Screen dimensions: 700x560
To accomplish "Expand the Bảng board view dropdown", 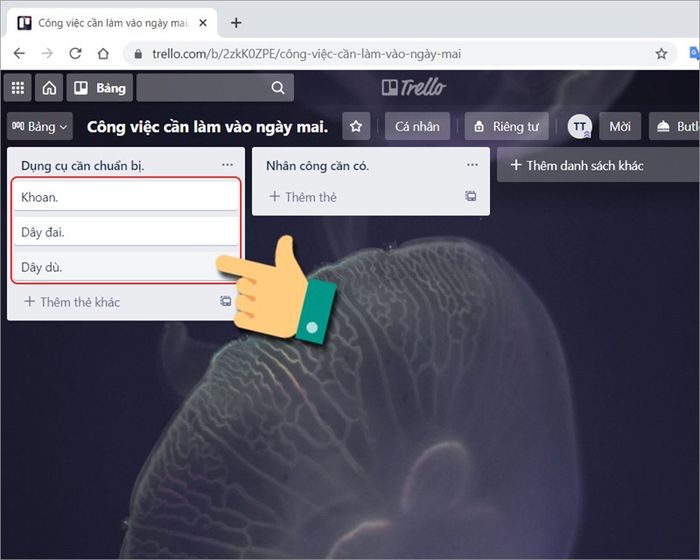I will point(40,126).
